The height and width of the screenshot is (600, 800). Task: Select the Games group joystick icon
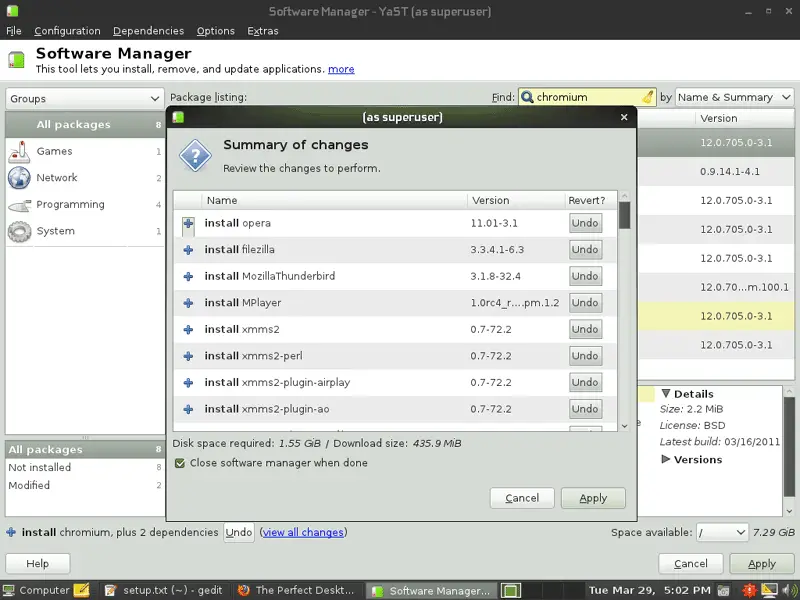[19, 152]
